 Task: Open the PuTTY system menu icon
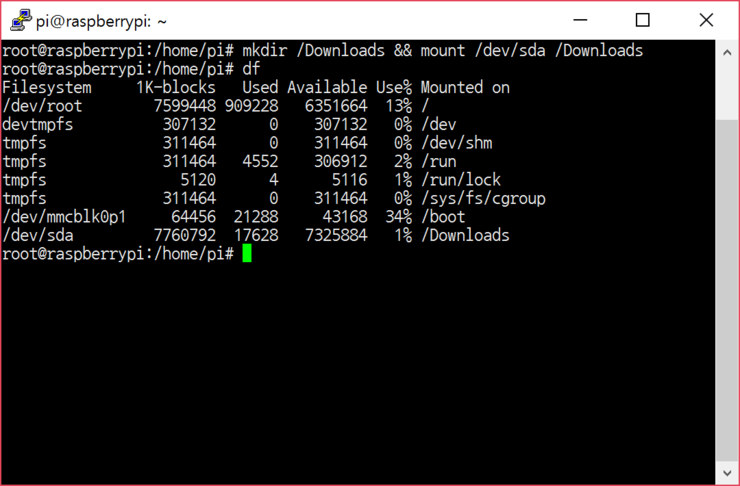21,20
